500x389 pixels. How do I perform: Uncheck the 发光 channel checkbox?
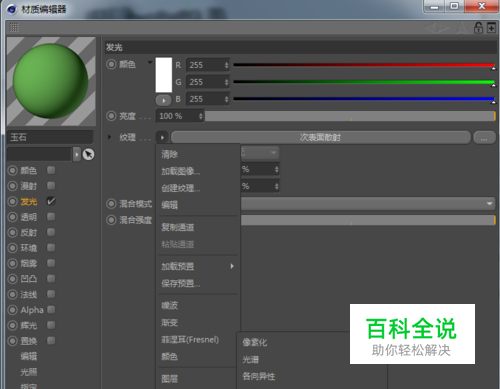(51, 201)
